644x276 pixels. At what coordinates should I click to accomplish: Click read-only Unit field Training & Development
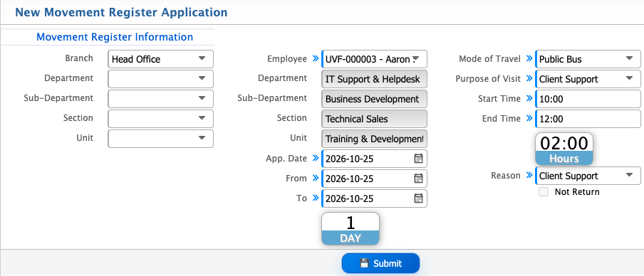tap(374, 139)
